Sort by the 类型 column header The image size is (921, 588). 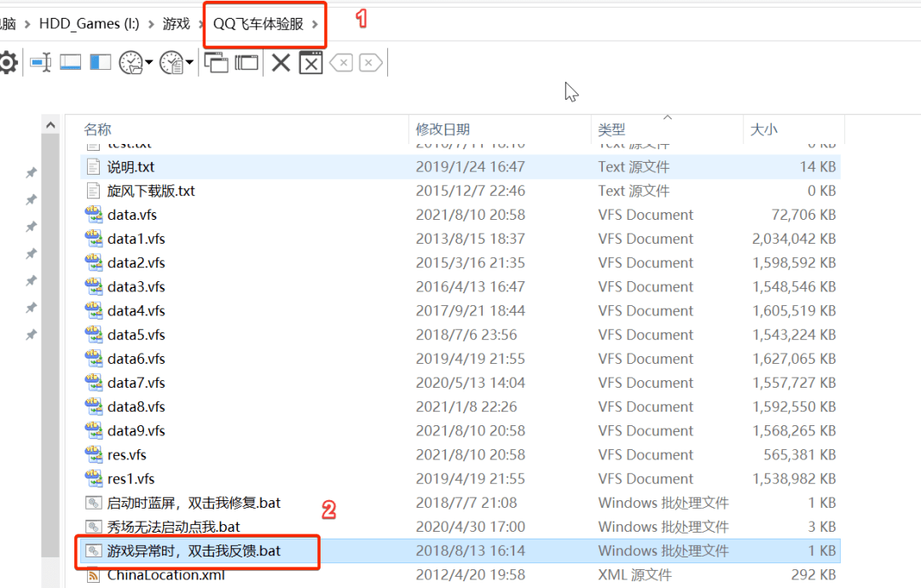tap(611, 129)
